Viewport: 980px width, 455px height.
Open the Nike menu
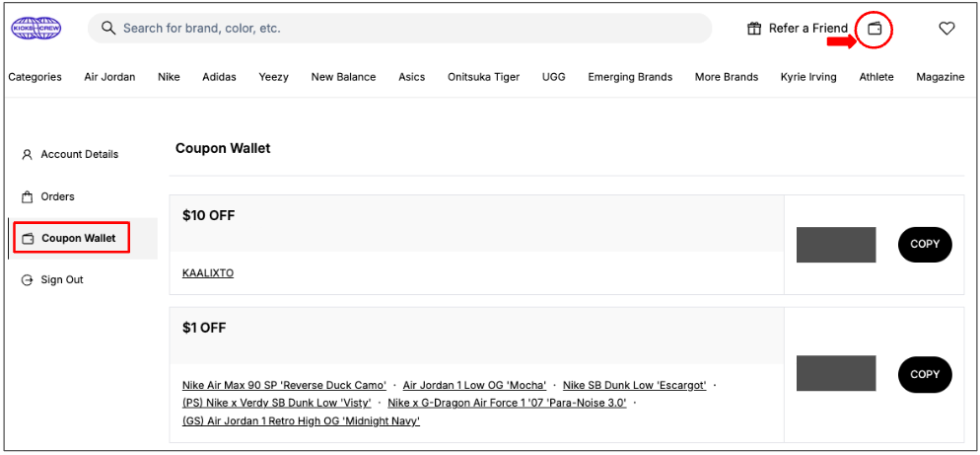(169, 77)
